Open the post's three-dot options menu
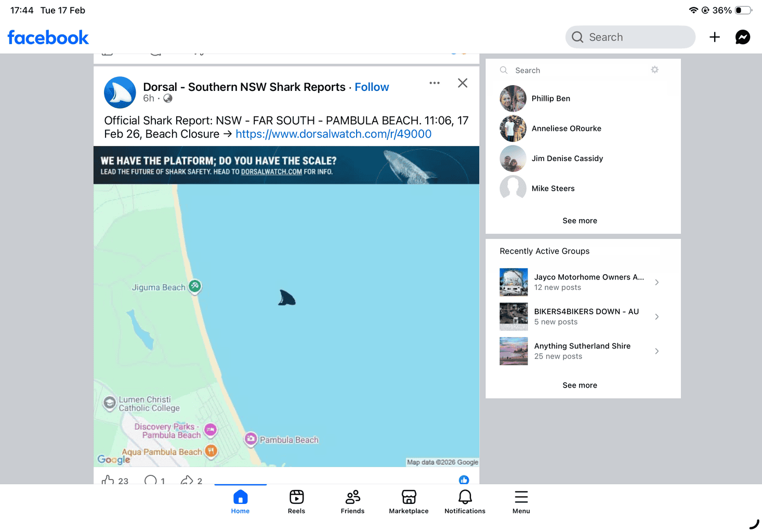 [435, 83]
